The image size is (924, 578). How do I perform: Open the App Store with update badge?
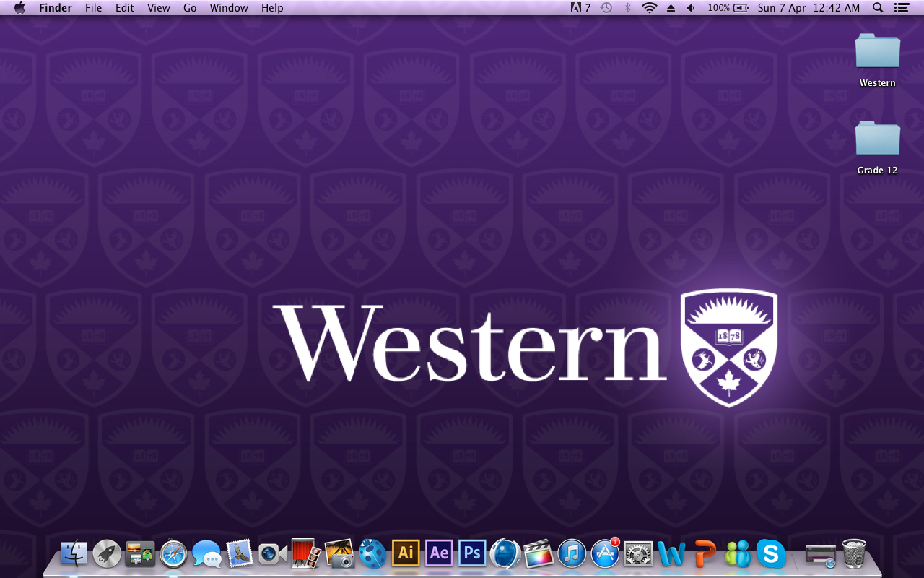[x=605, y=553]
